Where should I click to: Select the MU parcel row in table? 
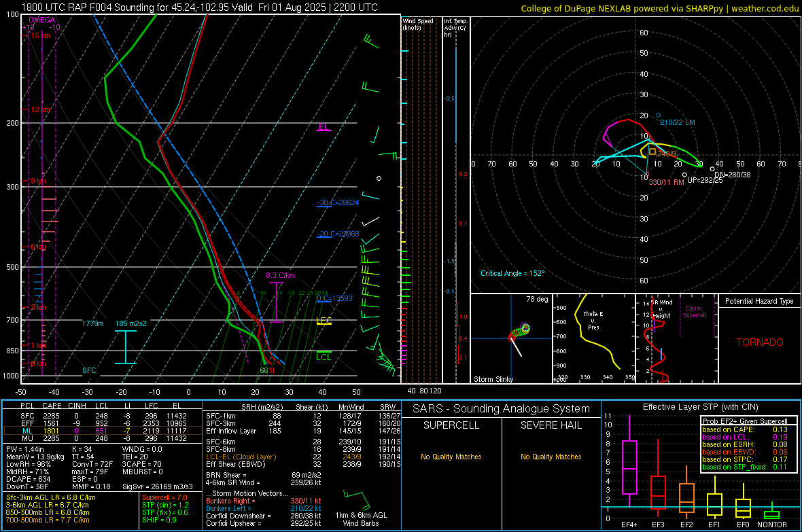[x=103, y=438]
